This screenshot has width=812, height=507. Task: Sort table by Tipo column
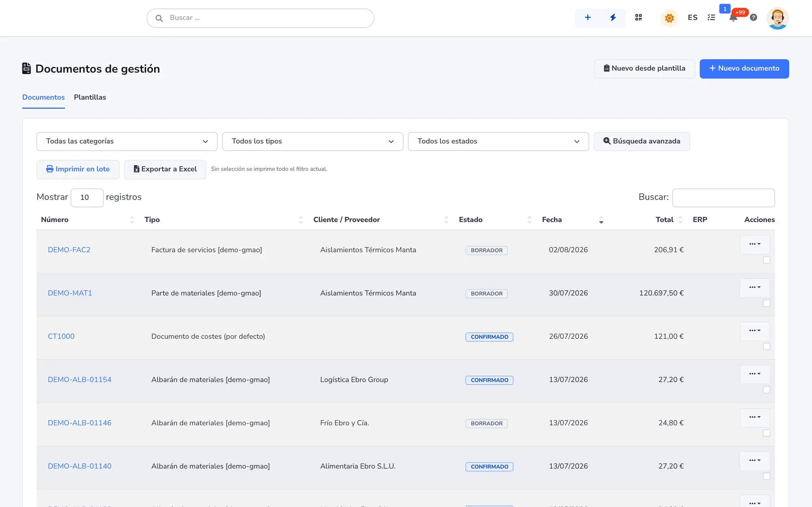[x=223, y=220]
